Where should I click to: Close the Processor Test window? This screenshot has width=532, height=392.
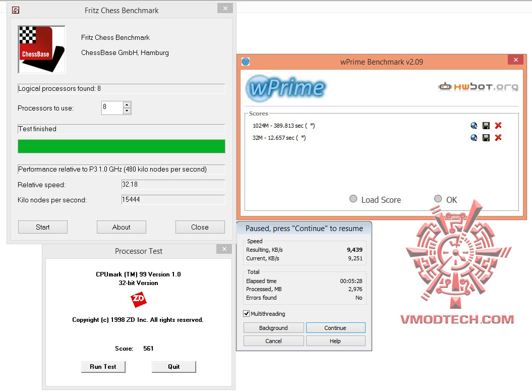224,249
